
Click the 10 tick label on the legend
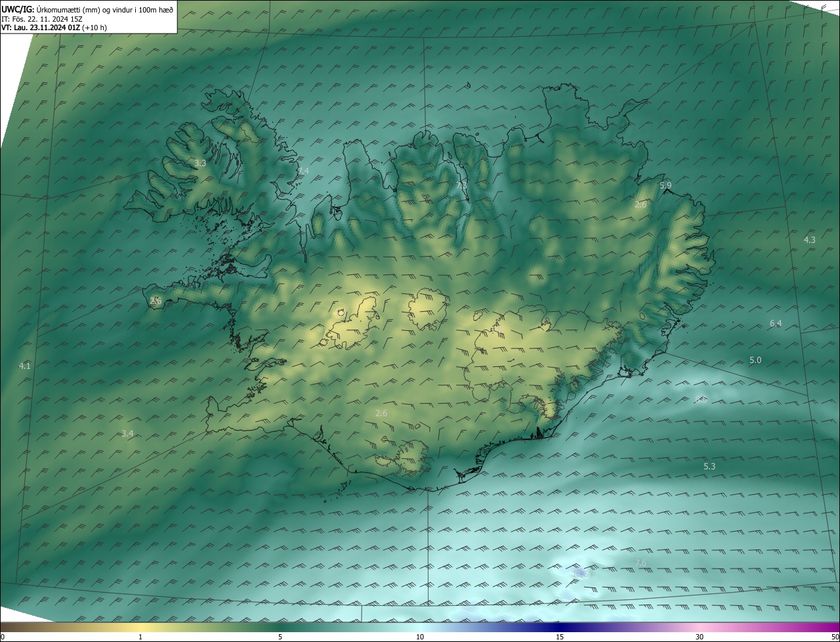[420, 637]
